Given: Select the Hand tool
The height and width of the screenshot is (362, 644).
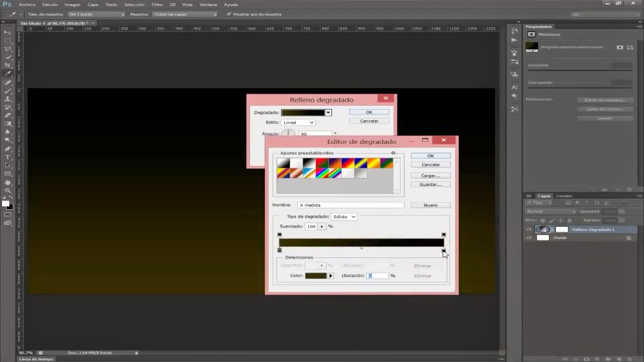Looking at the screenshot, I should (8, 182).
